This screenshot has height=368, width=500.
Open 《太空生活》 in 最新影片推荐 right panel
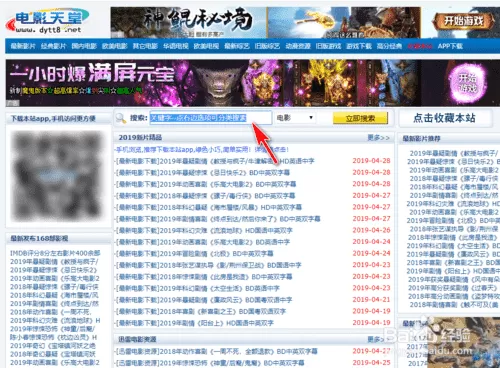pos(453,246)
